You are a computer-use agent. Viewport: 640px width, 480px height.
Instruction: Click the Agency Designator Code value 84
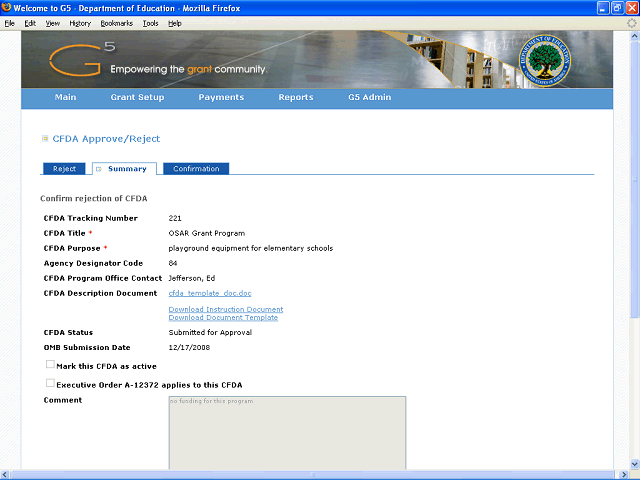point(173,263)
